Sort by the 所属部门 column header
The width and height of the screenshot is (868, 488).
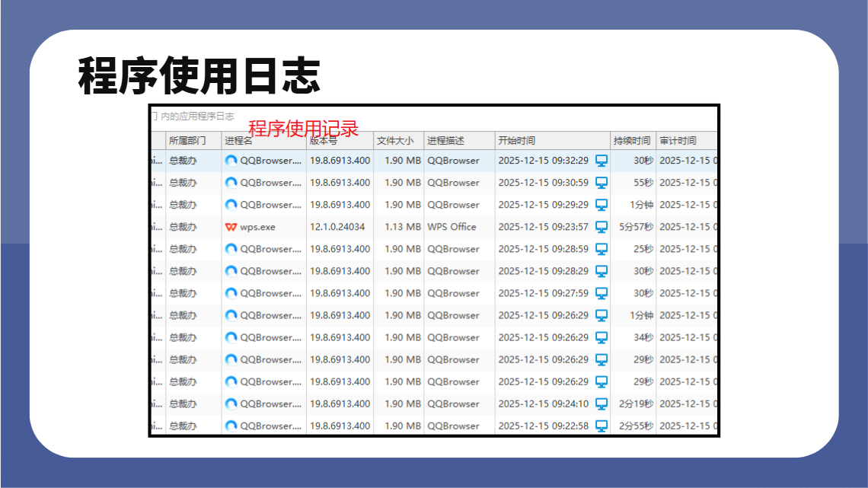tap(193, 141)
